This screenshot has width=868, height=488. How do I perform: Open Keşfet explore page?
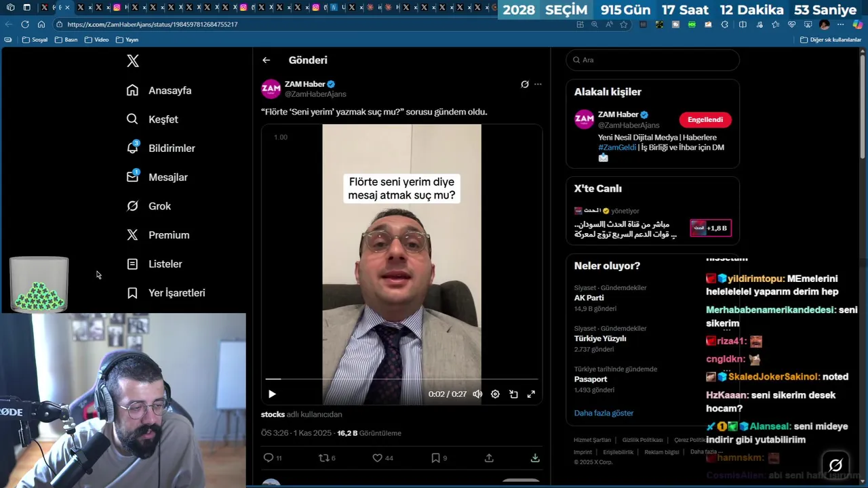tap(153, 119)
